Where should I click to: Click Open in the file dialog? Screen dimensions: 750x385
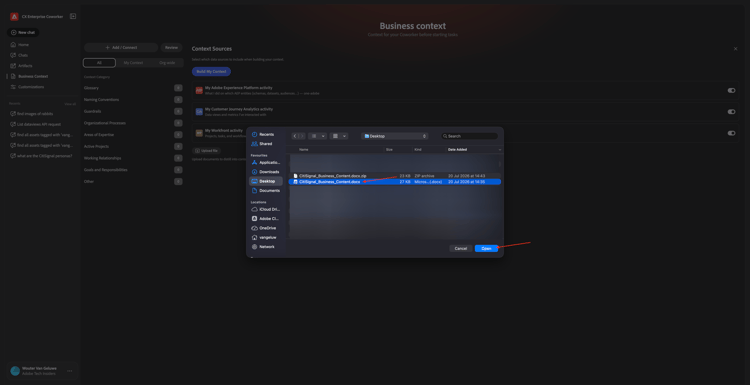[486, 249]
